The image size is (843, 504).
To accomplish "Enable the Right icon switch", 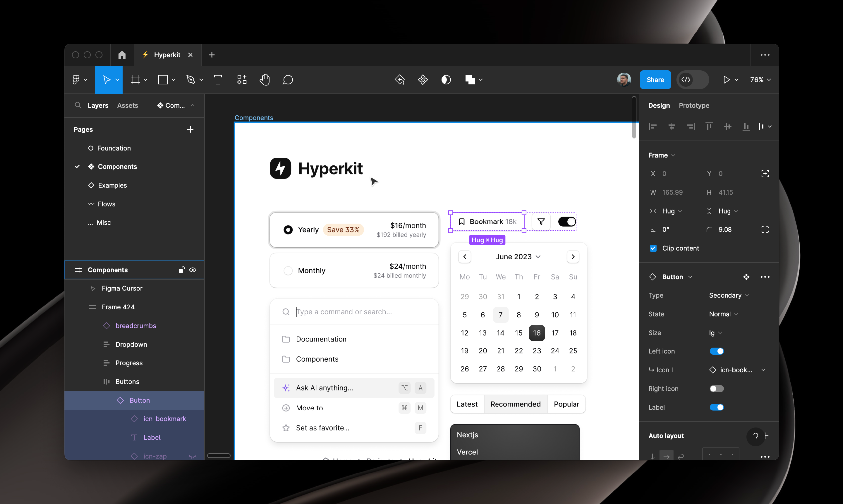I will pos(716,389).
